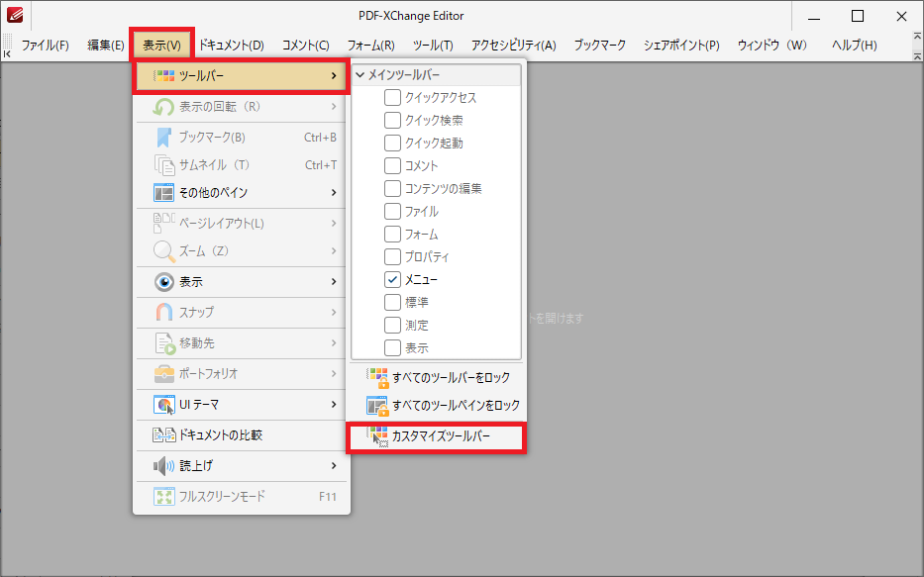Tick the フォーム toolbar checkbox
Image resolution: width=924 pixels, height=577 pixels.
tap(392, 234)
